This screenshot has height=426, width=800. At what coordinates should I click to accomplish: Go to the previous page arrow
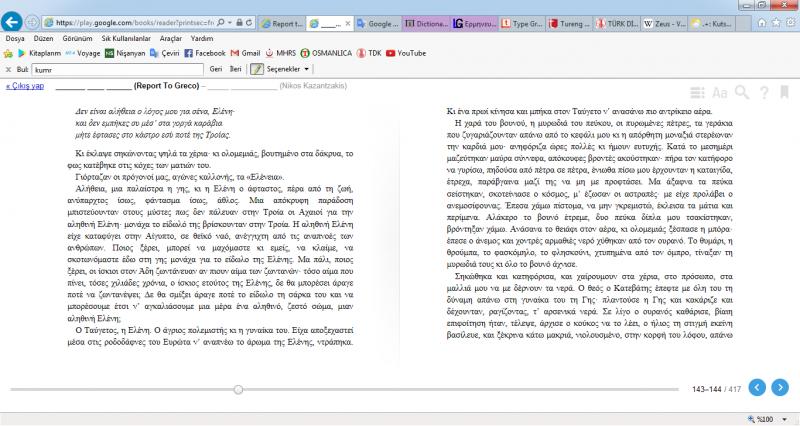coord(757,388)
